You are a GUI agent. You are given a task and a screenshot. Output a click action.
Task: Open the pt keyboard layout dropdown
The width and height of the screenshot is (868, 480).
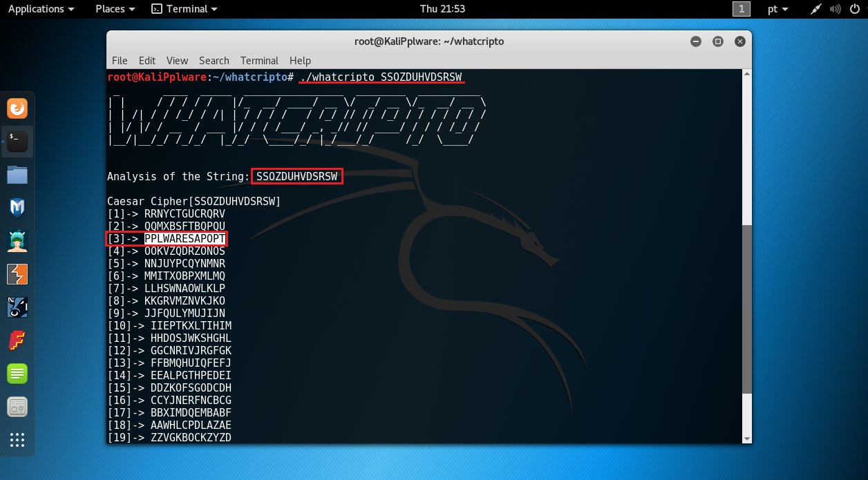click(779, 9)
